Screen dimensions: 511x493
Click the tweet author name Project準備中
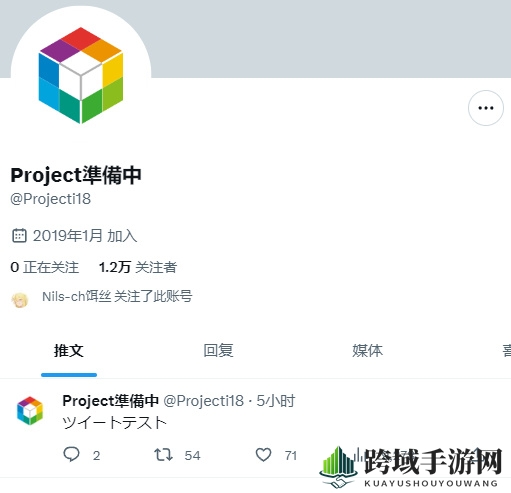pos(110,401)
